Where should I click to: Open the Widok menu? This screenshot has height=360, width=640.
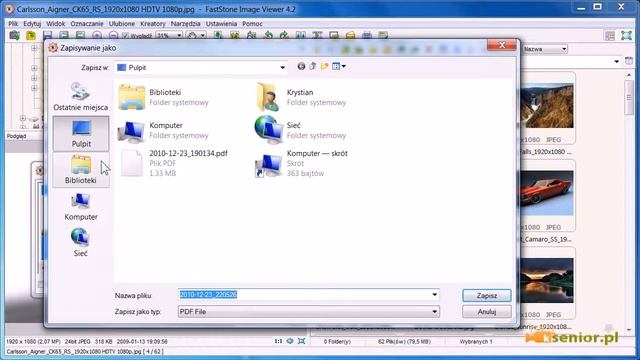pyautogui.click(x=56, y=24)
